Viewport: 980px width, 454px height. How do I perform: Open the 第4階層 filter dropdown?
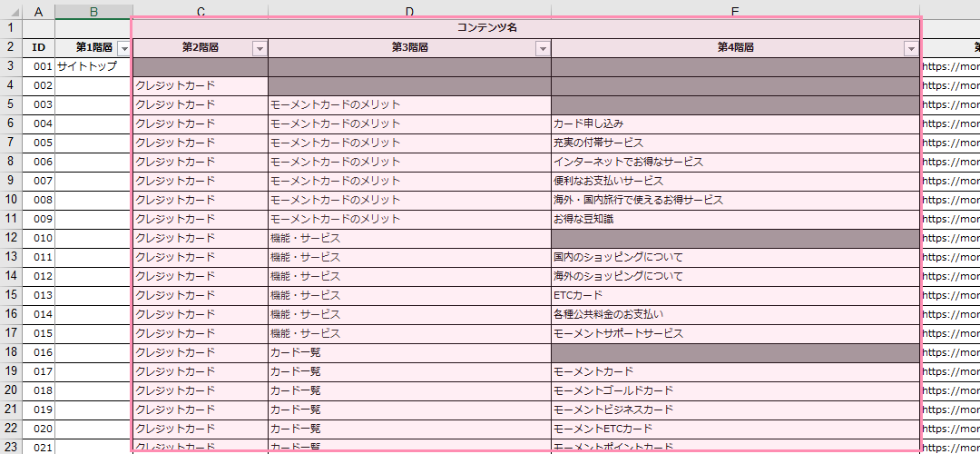tap(911, 48)
